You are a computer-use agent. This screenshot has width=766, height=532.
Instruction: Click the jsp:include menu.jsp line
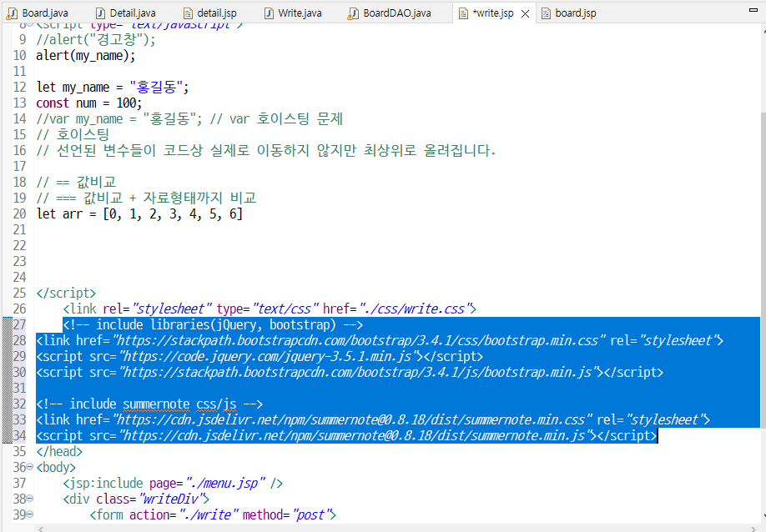173,483
